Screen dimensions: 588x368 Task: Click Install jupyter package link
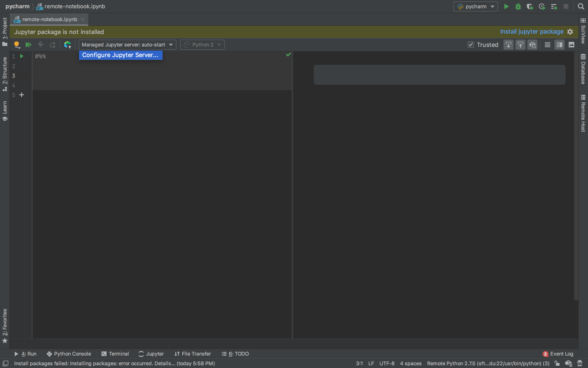[x=532, y=32]
